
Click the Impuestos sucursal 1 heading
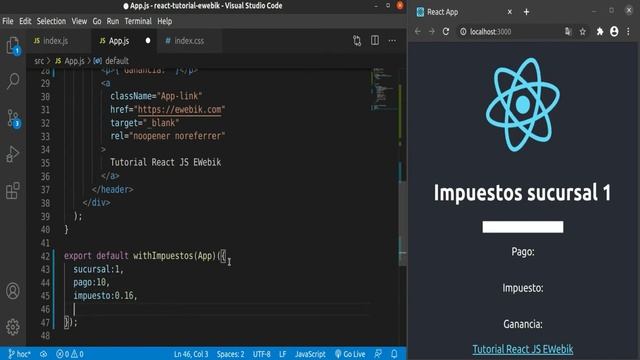(522, 192)
